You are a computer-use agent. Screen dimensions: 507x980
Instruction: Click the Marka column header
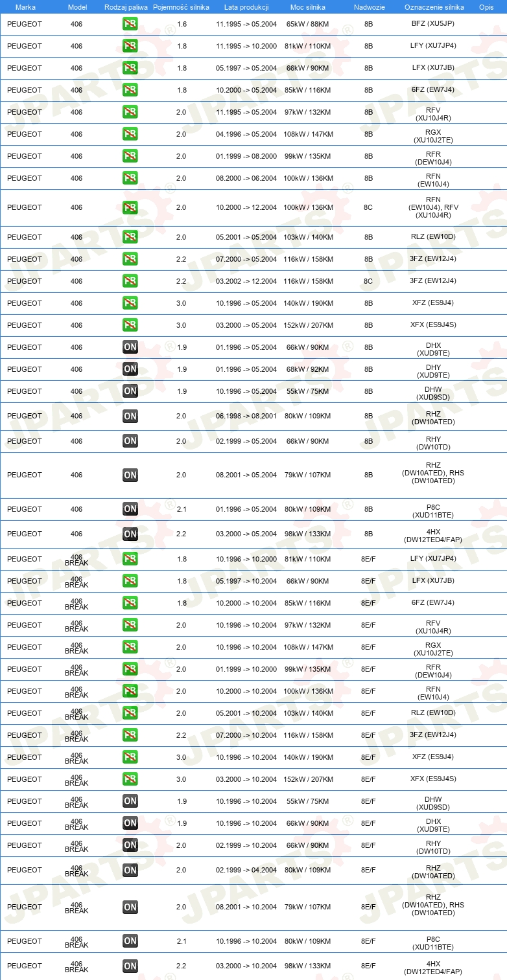coord(25,7)
